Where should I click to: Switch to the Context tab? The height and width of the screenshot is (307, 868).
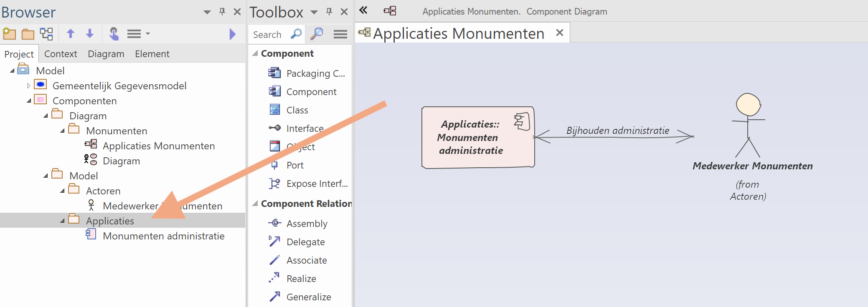pos(61,54)
